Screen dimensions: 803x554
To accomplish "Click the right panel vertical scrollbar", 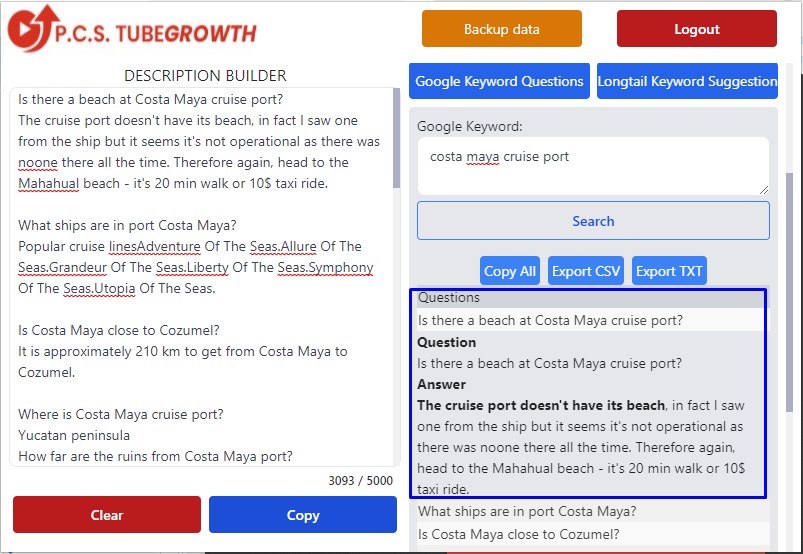I will click(789, 292).
